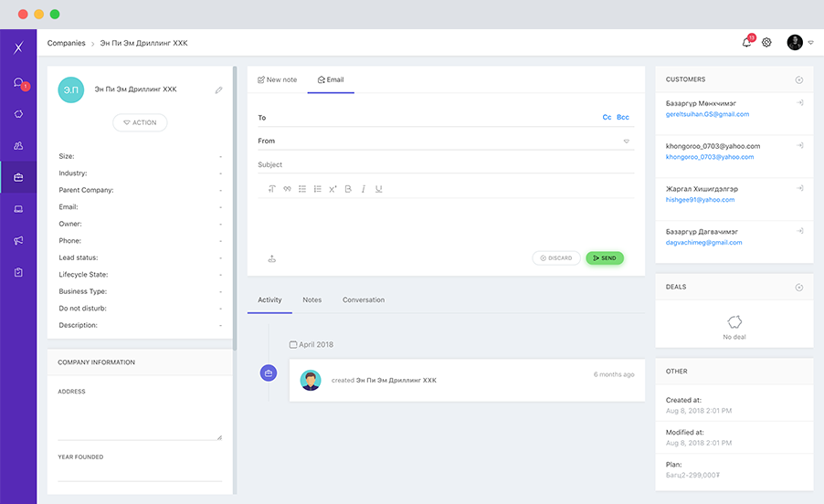Click the briefcase activity timeline marker
Screen dimensions: 824x504
(x=269, y=373)
